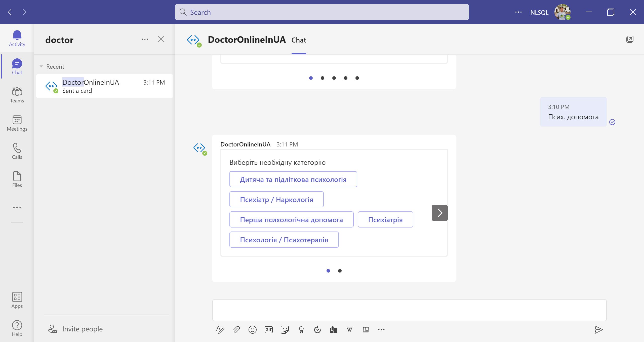This screenshot has width=644, height=342.
Task: Click the attach file paperclip icon
Action: point(236,330)
